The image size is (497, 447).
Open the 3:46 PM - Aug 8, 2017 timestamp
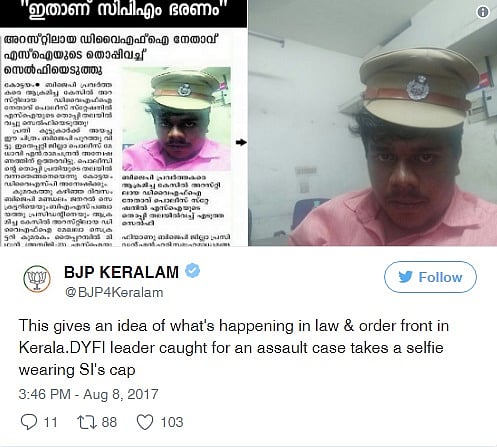[x=88, y=394]
